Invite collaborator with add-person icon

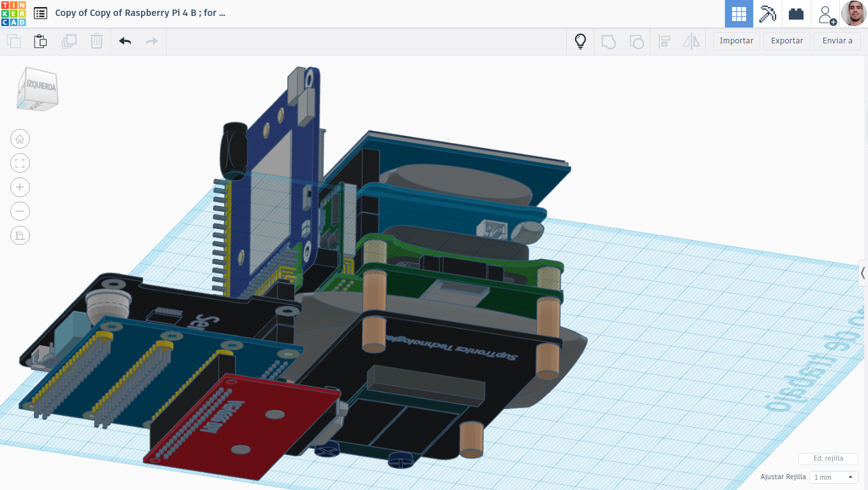[x=827, y=14]
